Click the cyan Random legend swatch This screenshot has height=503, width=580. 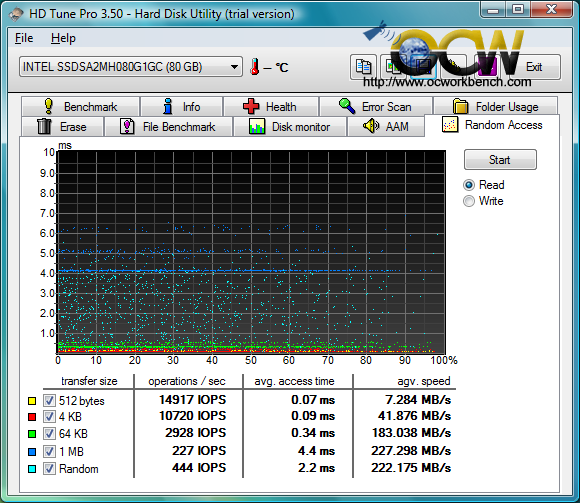(x=32, y=469)
